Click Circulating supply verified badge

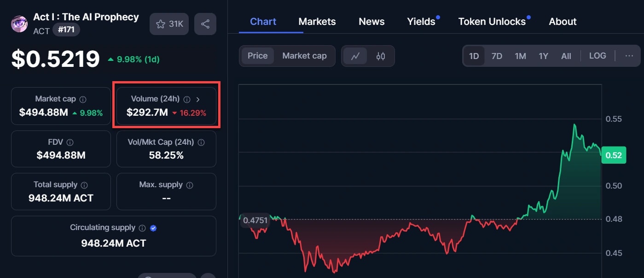153,228
